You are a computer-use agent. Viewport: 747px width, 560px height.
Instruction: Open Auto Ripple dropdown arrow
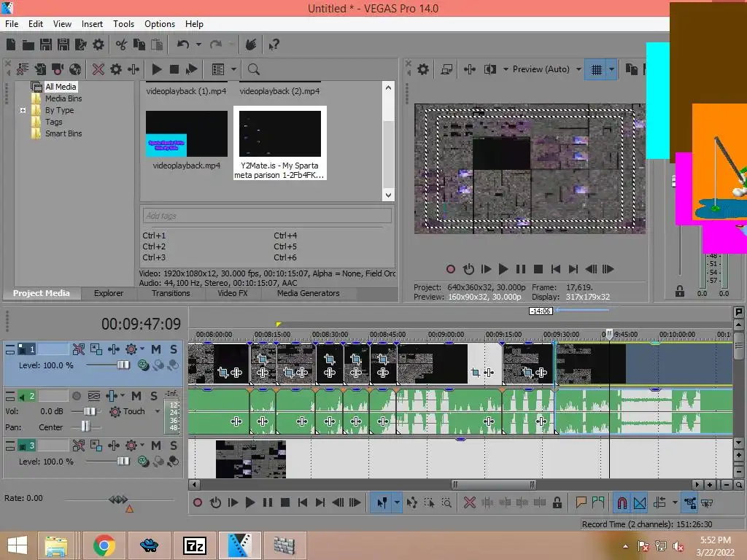[x=675, y=503]
